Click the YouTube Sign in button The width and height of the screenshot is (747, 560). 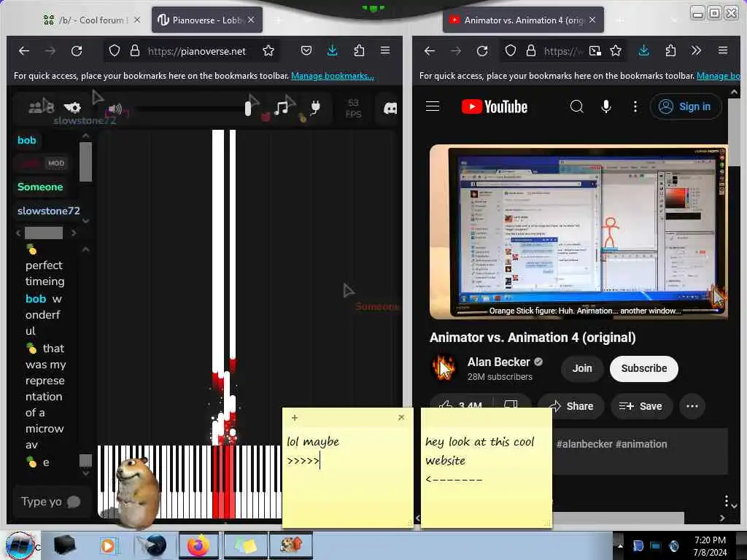click(685, 106)
